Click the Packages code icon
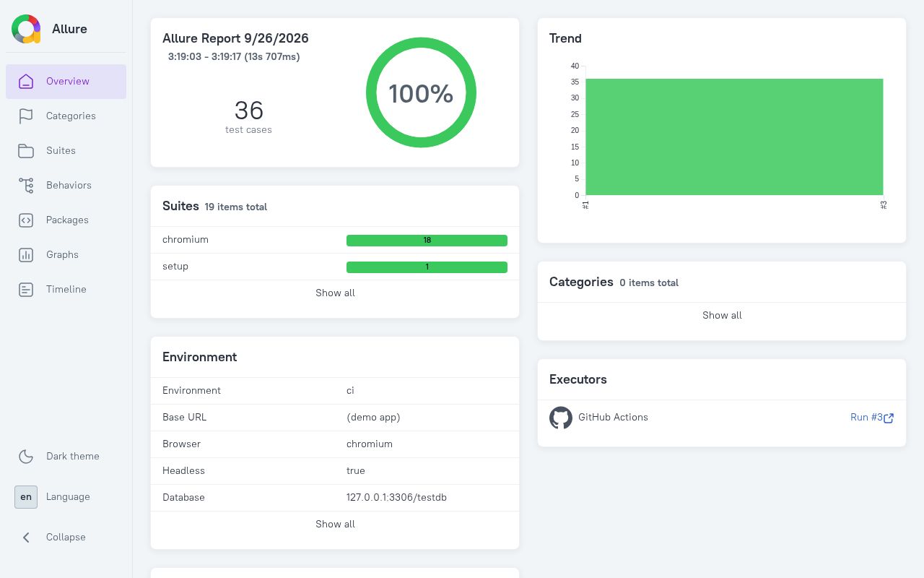 click(x=26, y=220)
